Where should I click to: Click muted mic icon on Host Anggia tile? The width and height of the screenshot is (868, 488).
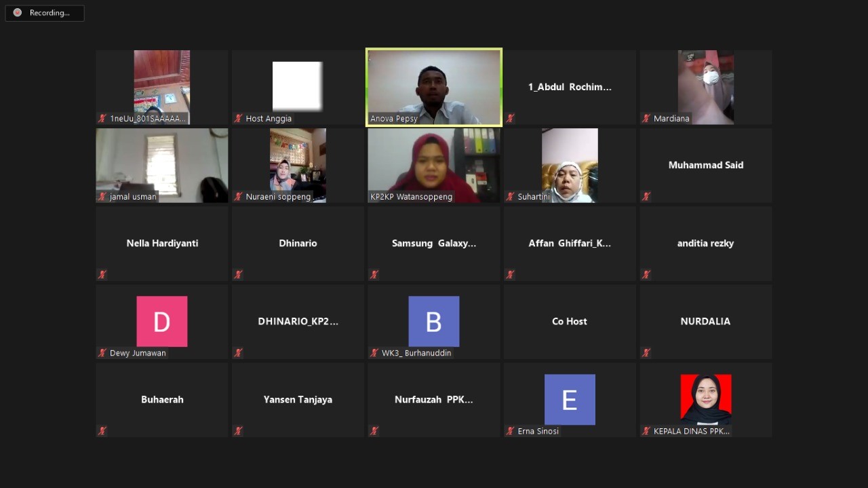pos(239,119)
